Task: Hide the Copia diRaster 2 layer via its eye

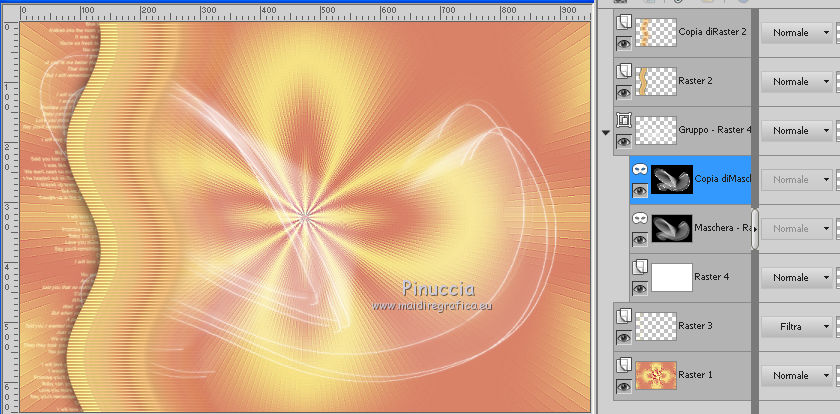Action: point(624,44)
